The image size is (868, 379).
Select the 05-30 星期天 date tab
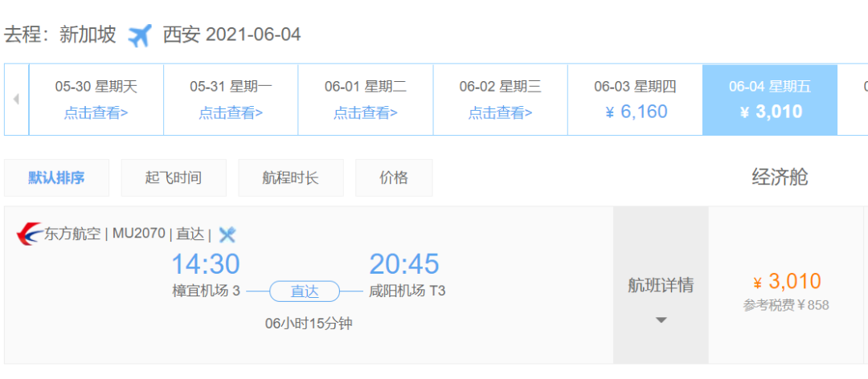(96, 100)
